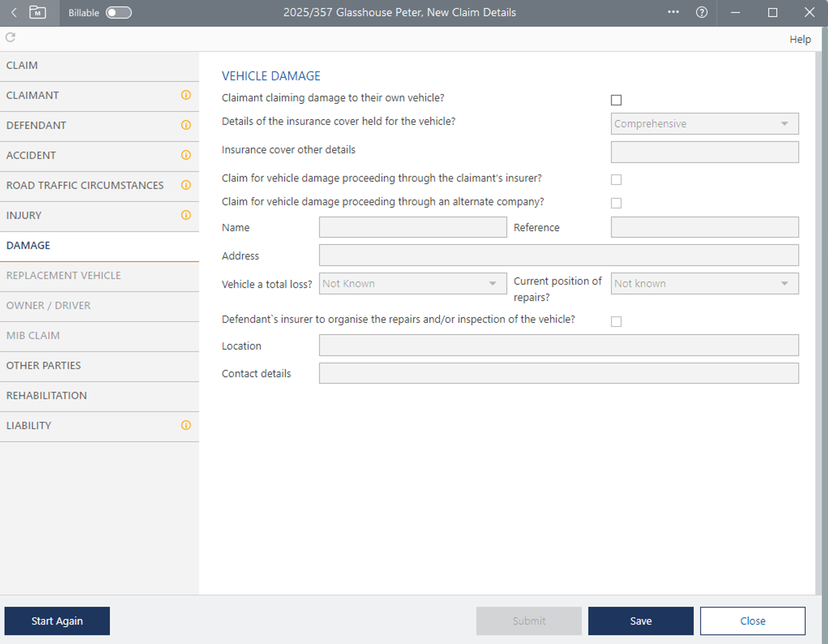The height and width of the screenshot is (644, 828).
Task: Click the warning icon beside CLAIMANT
Action: [186, 95]
